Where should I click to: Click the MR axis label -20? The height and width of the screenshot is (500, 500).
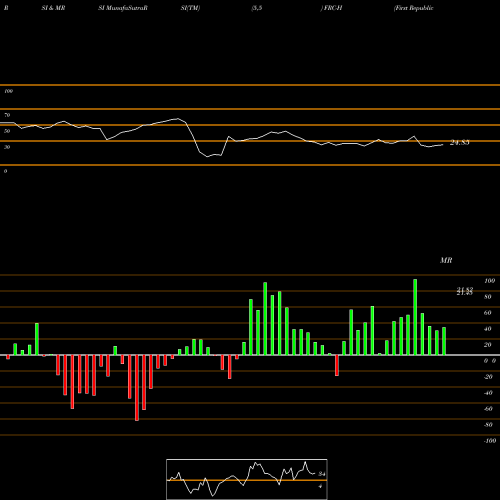[488, 377]
